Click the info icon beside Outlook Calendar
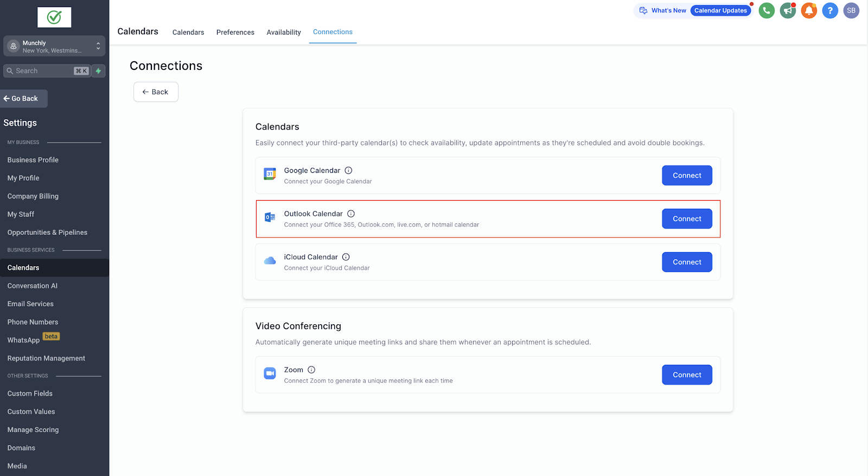The height and width of the screenshot is (476, 868). [351, 214]
